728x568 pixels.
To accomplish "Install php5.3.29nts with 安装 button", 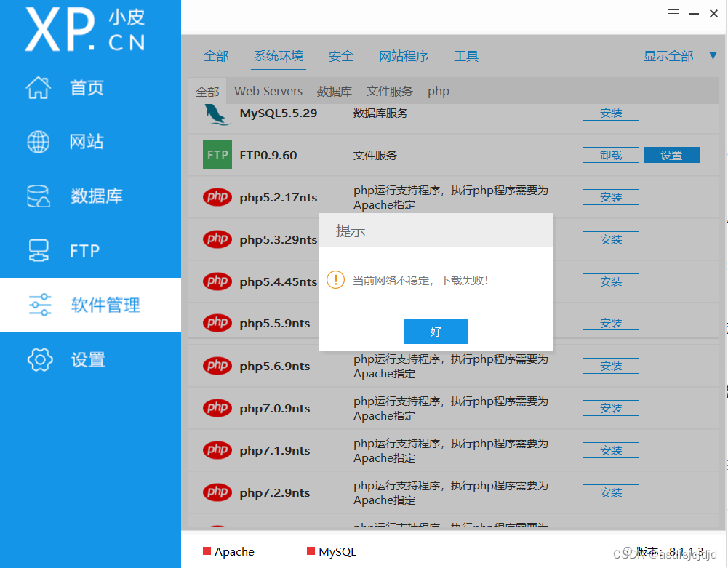I will tap(610, 239).
